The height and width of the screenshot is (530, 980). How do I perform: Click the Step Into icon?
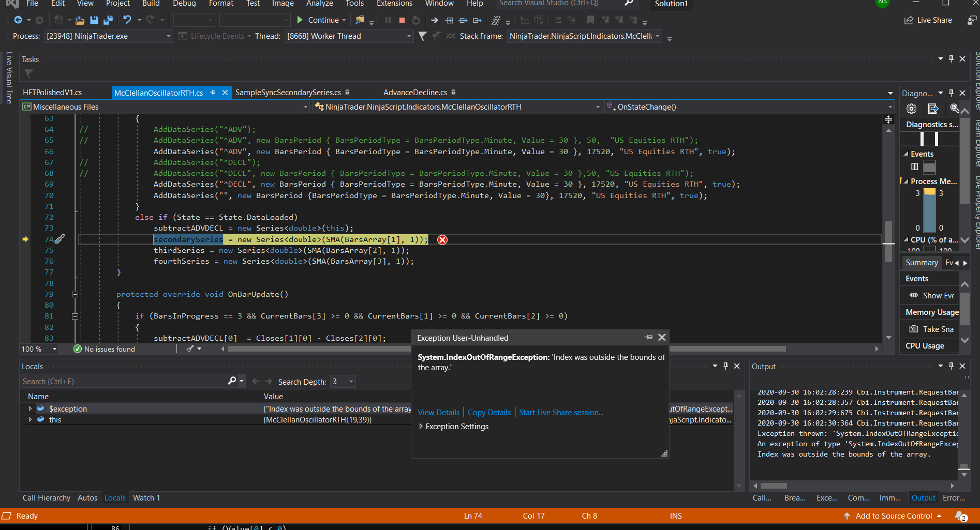point(449,20)
